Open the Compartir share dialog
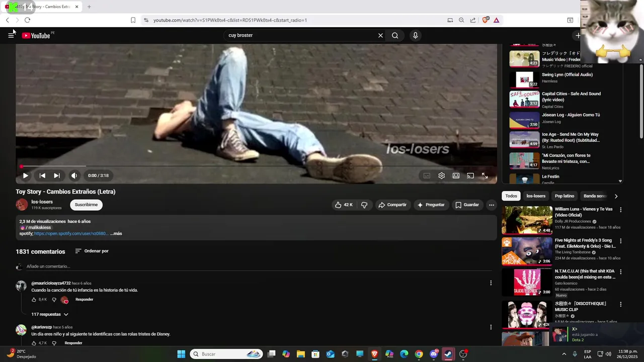The image size is (644, 362). coord(392,205)
